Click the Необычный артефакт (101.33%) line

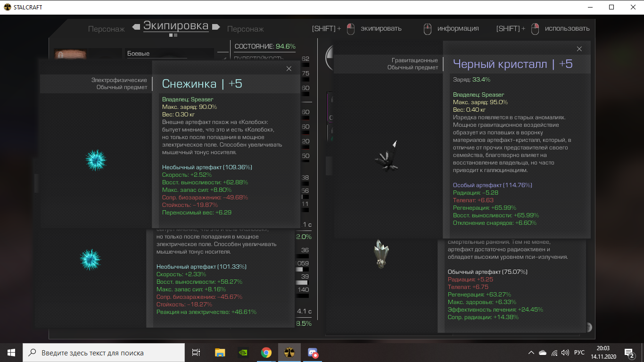pyautogui.click(x=201, y=267)
